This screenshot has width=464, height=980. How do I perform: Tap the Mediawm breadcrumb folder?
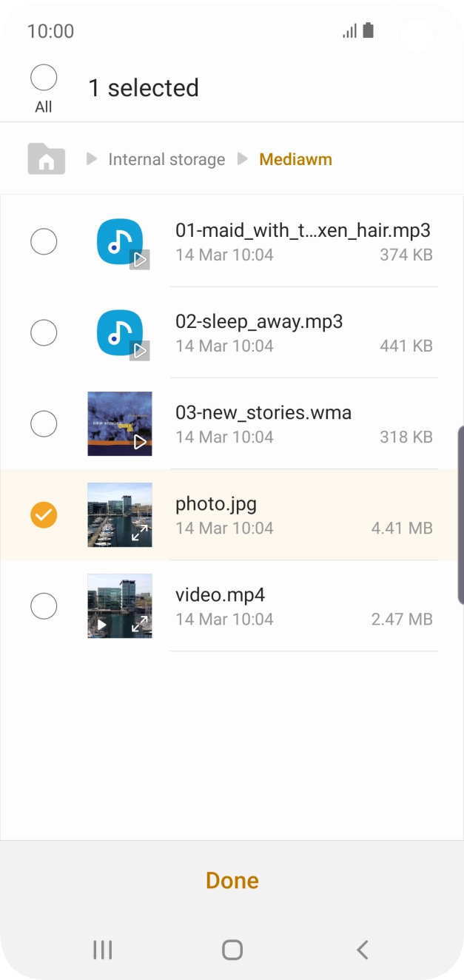tap(295, 159)
